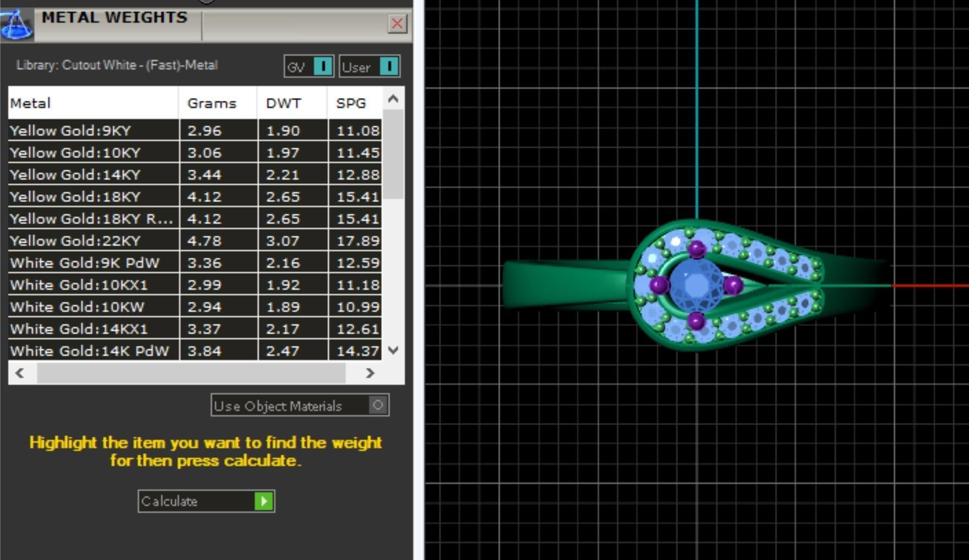Click the 2.16 DWT value
Viewport: 969px width, 560px height.
tap(283, 263)
